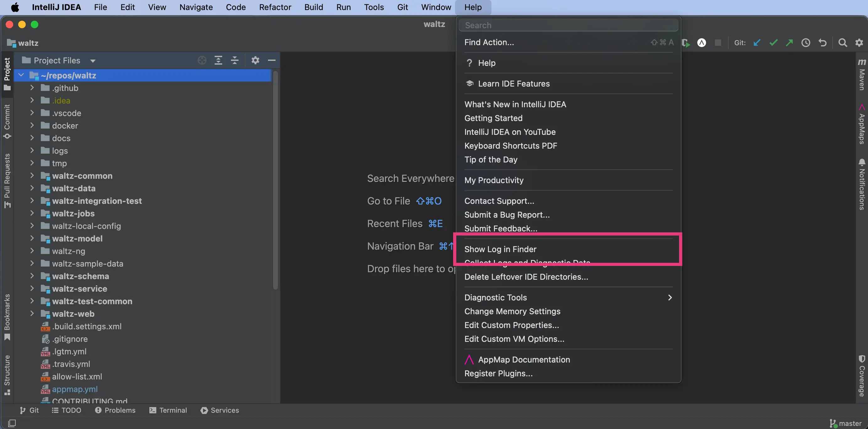The height and width of the screenshot is (429, 868).
Task: Choose Learn IDE Features
Action: [x=568, y=83]
